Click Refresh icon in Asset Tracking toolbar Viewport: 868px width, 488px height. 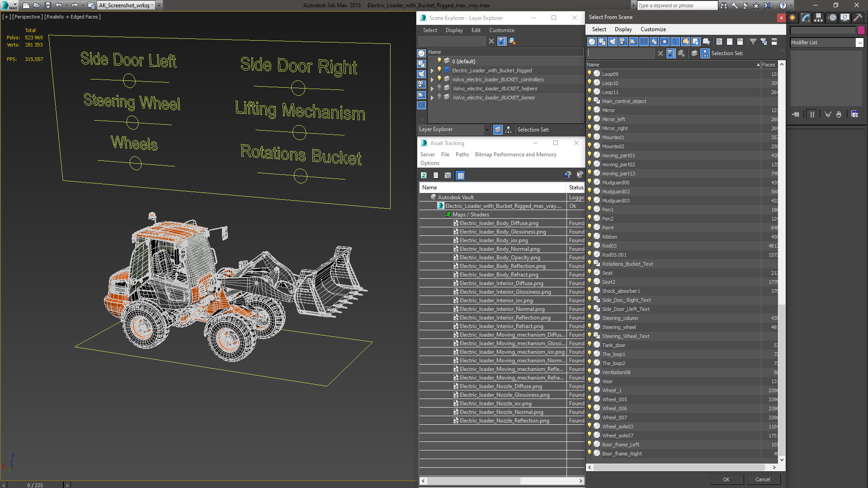[424, 175]
